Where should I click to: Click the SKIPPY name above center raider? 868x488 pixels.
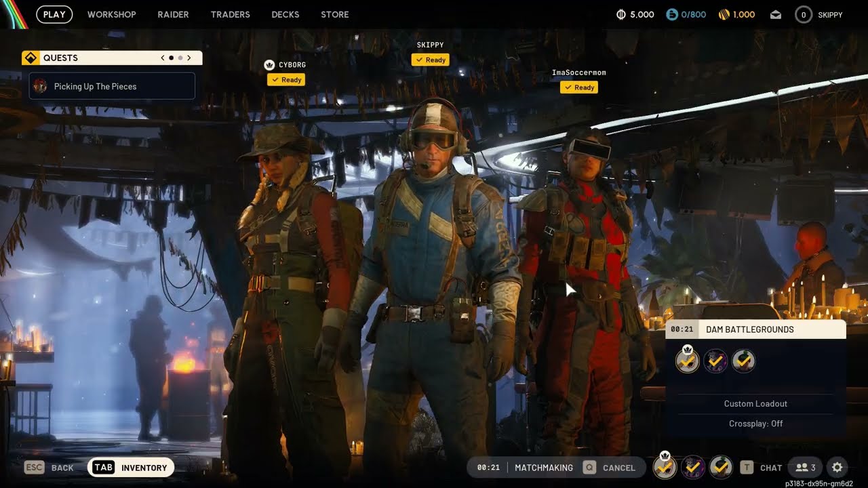[x=430, y=45]
